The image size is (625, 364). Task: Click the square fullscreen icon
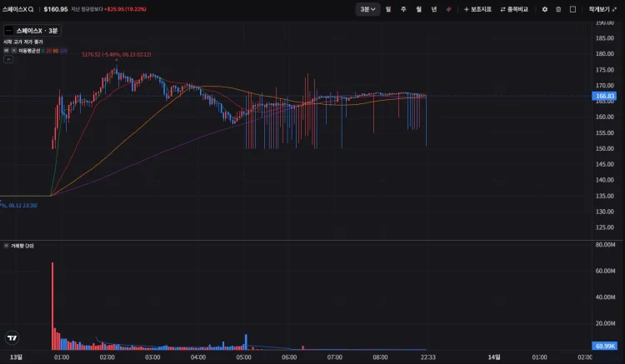572,9
